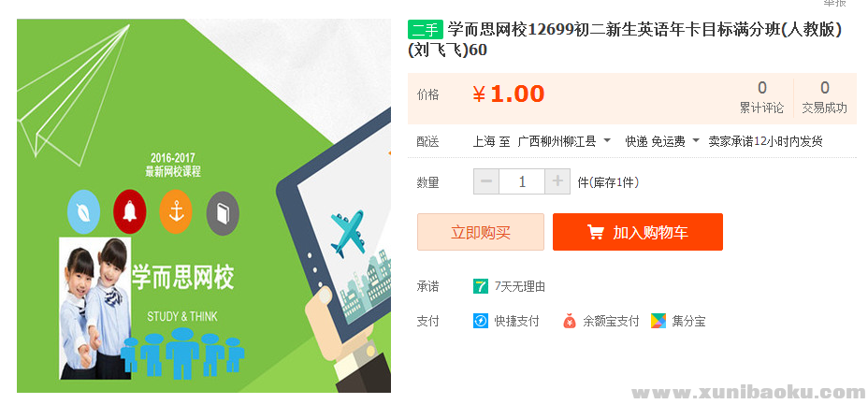Click the red bell circle icon
This screenshot has width=868, height=404.
(x=129, y=212)
